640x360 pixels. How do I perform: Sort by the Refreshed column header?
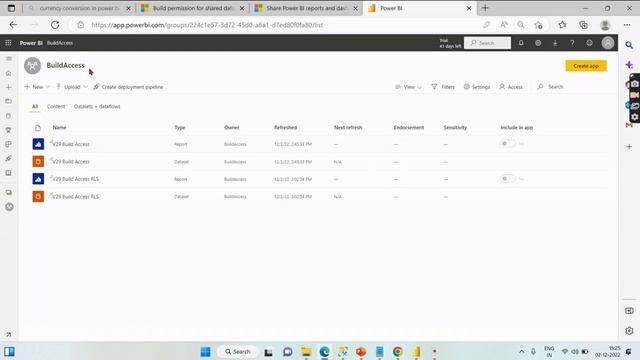point(285,128)
